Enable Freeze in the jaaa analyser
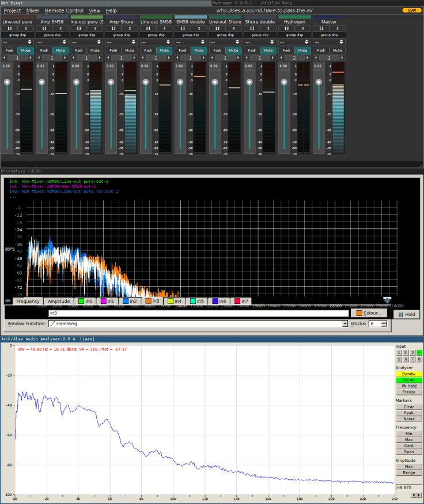This screenshot has width=424, height=504. pos(408,392)
